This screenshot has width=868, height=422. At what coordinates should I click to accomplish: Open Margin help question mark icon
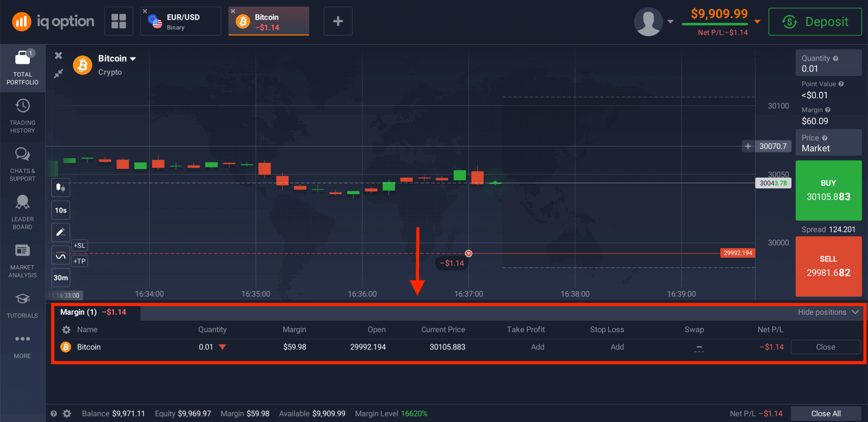(828, 110)
